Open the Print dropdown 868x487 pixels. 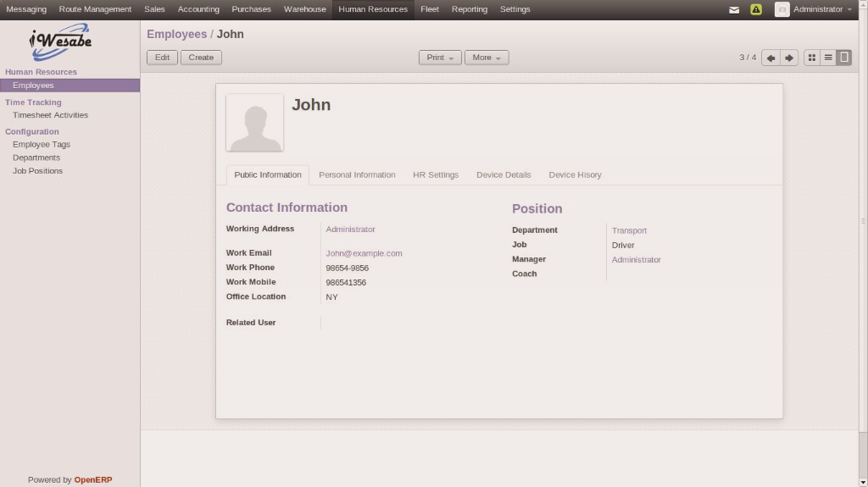coord(439,58)
